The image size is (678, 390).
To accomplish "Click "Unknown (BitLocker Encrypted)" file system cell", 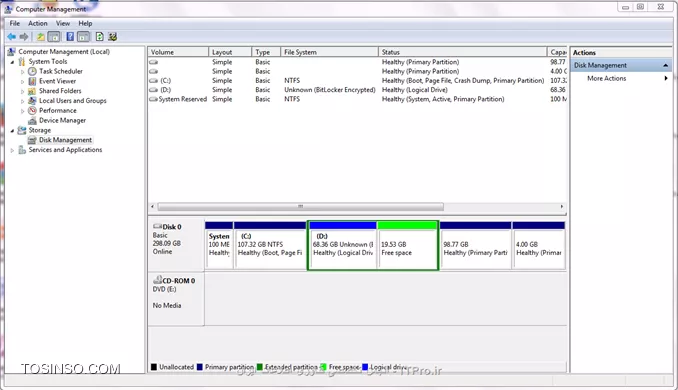I will pos(329,90).
